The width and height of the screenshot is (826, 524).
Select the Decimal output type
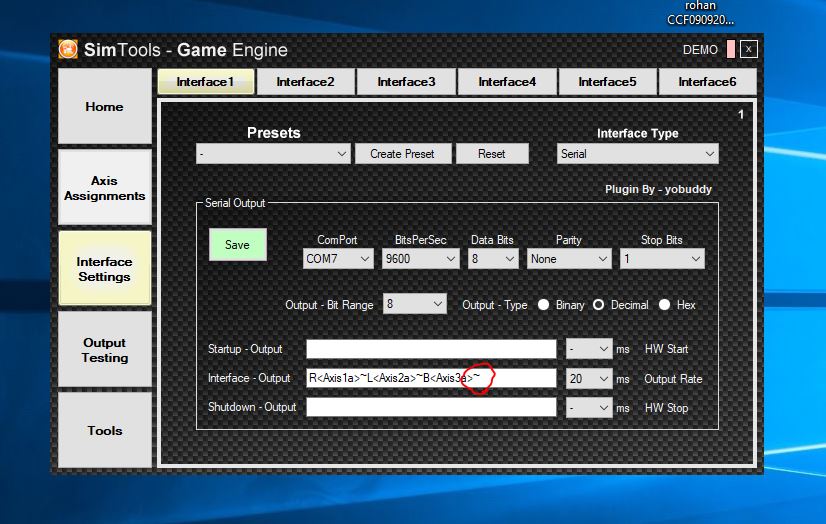[598, 305]
